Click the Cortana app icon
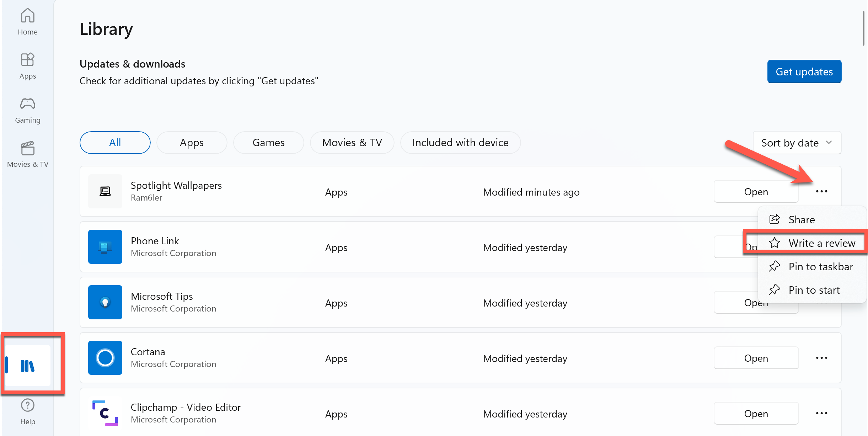Viewport: 868px width, 436px height. [105, 358]
